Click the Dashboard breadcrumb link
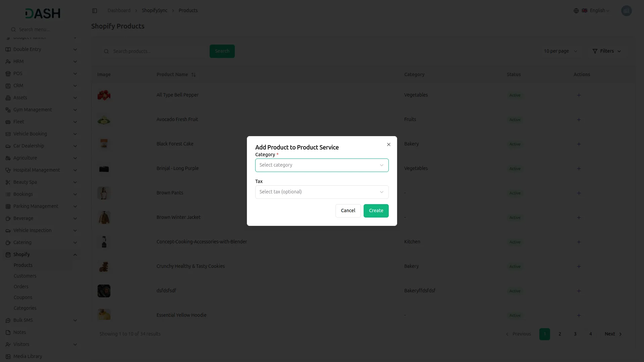The height and width of the screenshot is (362, 644). [x=119, y=11]
